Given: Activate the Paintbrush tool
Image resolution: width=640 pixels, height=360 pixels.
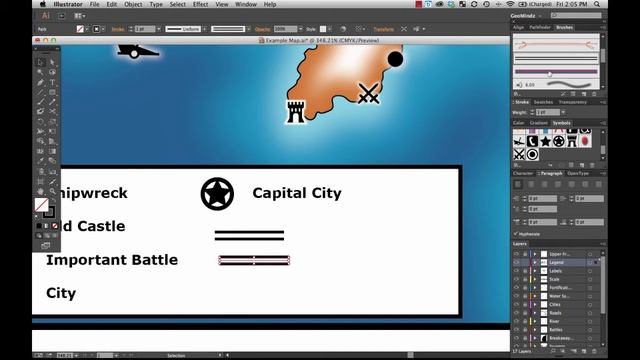Looking at the screenshot, I should point(40,102).
